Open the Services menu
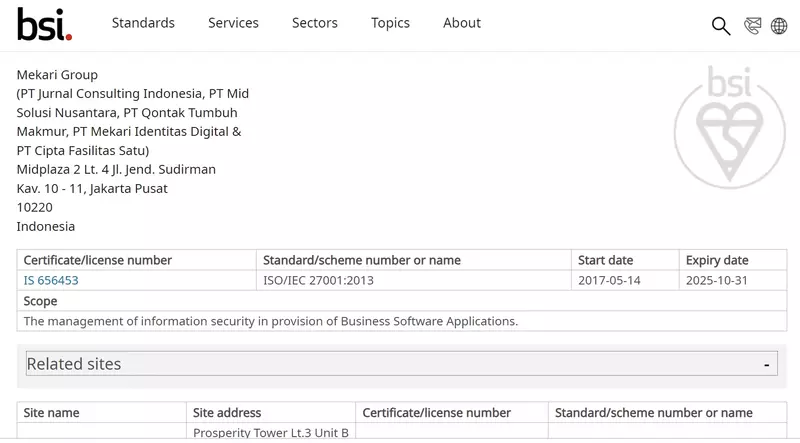The image size is (800, 443). (x=233, y=23)
